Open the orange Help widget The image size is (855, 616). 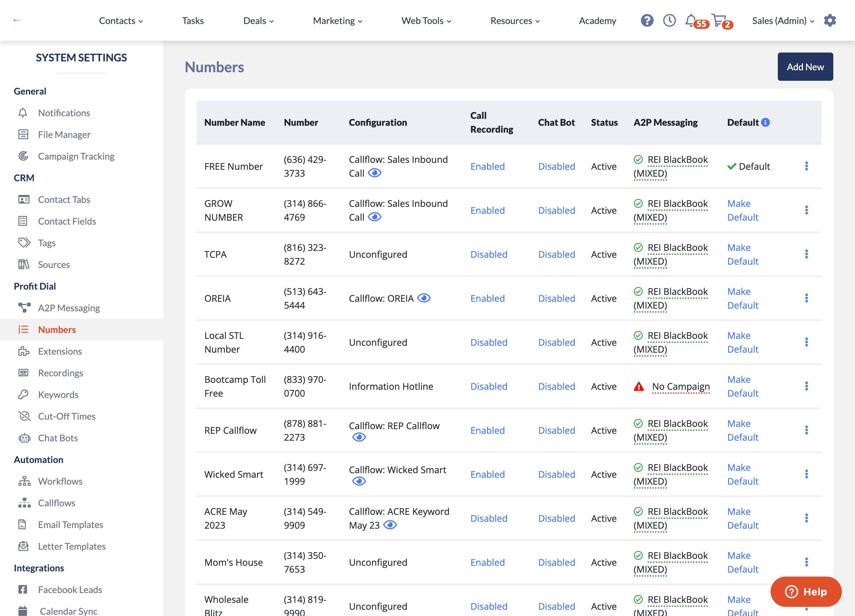(806, 591)
